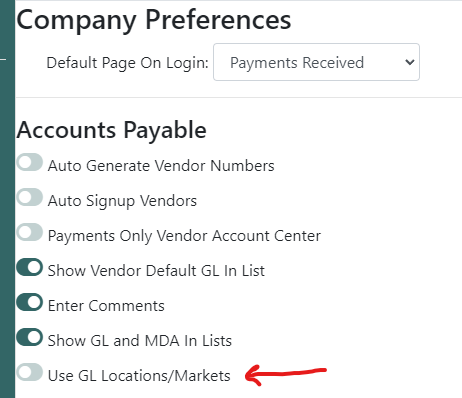
Task: Open the Default Page On Login dropdown
Action: [x=316, y=62]
